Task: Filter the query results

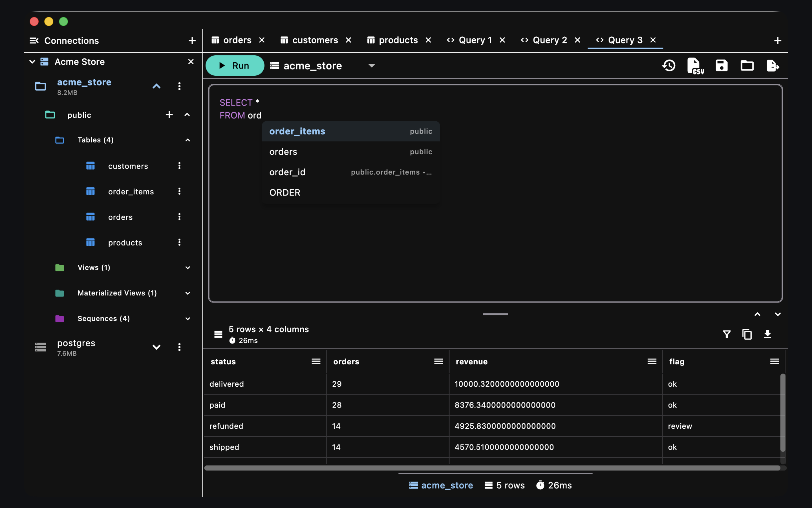Action: point(727,334)
